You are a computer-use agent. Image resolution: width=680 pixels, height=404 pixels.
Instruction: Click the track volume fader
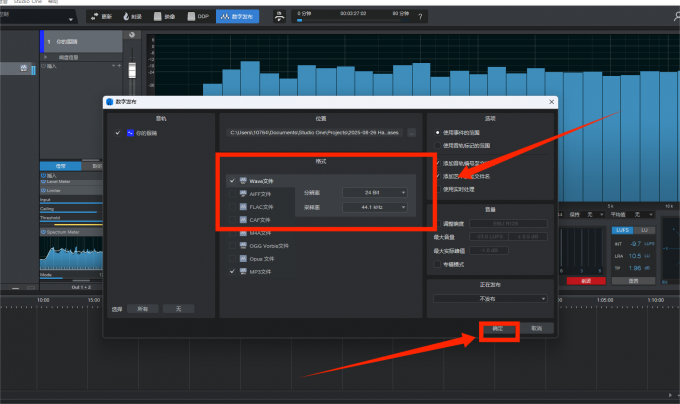130,67
